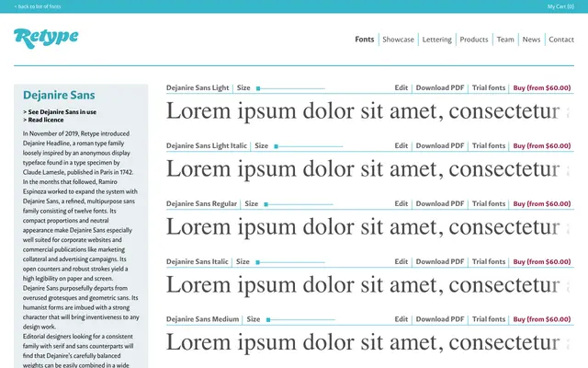Open the Read licence link
The width and height of the screenshot is (588, 368).
[x=43, y=120]
